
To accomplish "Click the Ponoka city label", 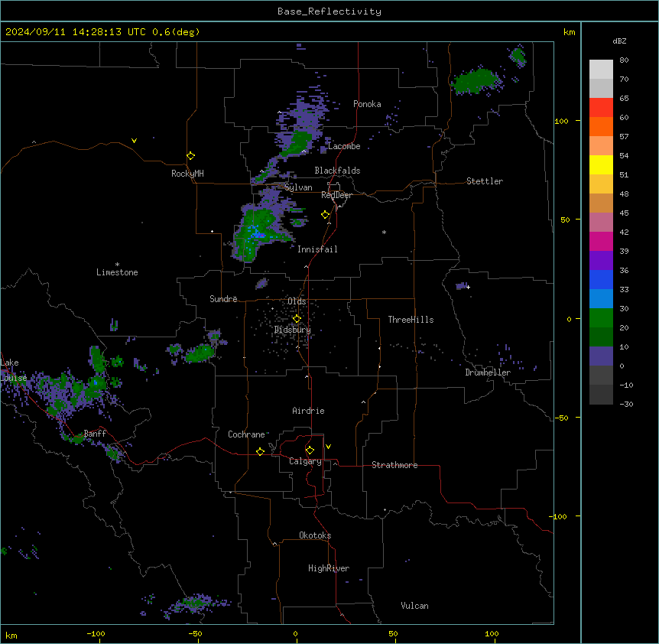I will tap(367, 104).
